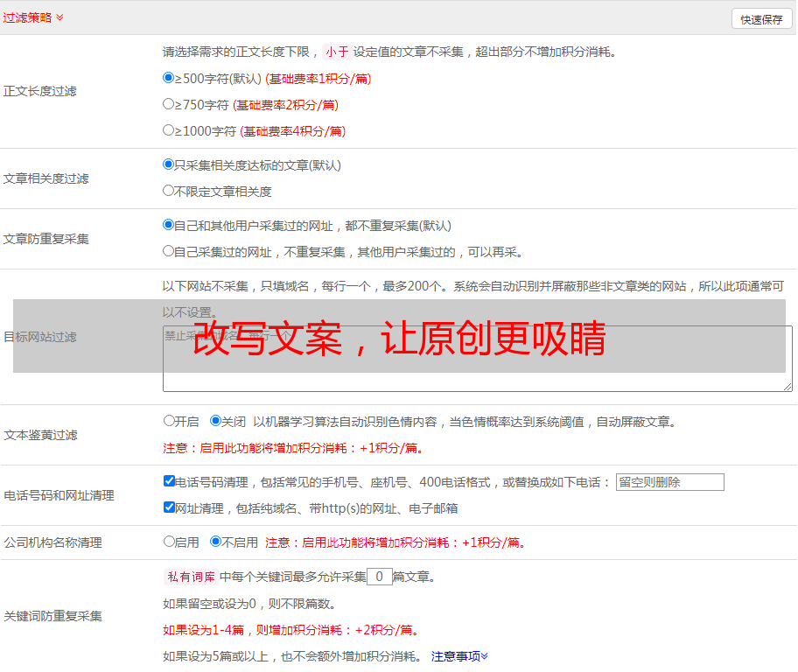Select 只采集相关度达标的文章 radio option
The height and width of the screenshot is (672, 798).
[x=169, y=164]
